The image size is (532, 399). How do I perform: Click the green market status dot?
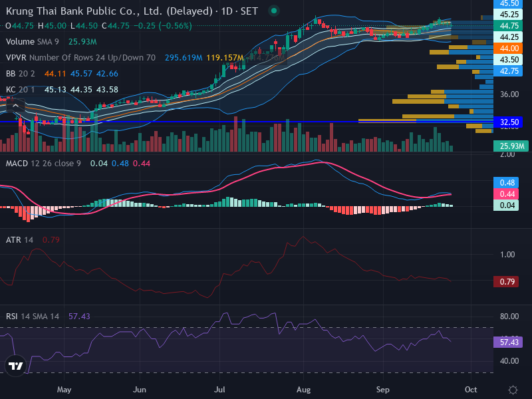click(274, 11)
